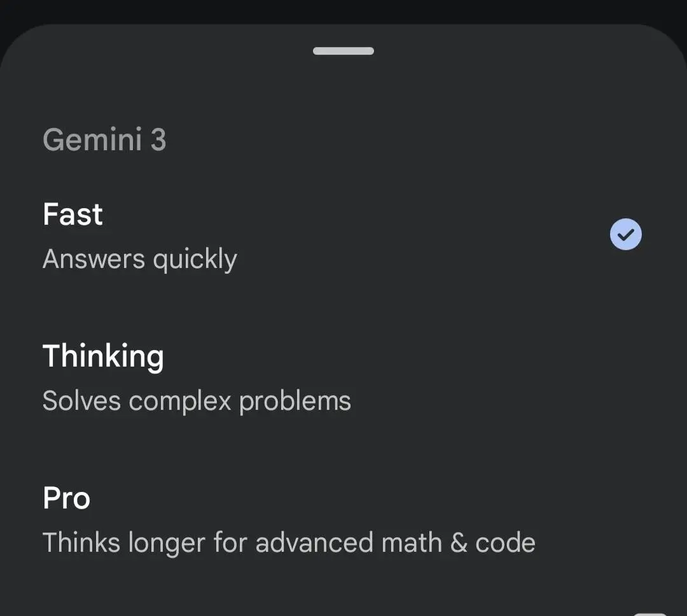The image size is (687, 616).
Task: Tap the 'Answers quickly' description text
Action: [x=140, y=258]
